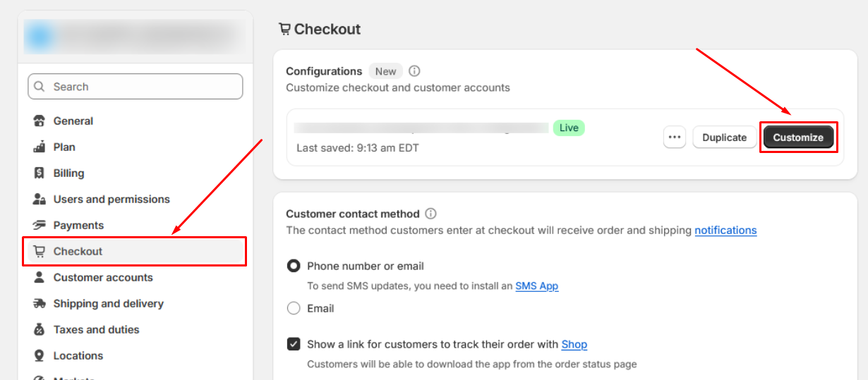
Task: Open the three-dot more actions menu
Action: point(675,137)
